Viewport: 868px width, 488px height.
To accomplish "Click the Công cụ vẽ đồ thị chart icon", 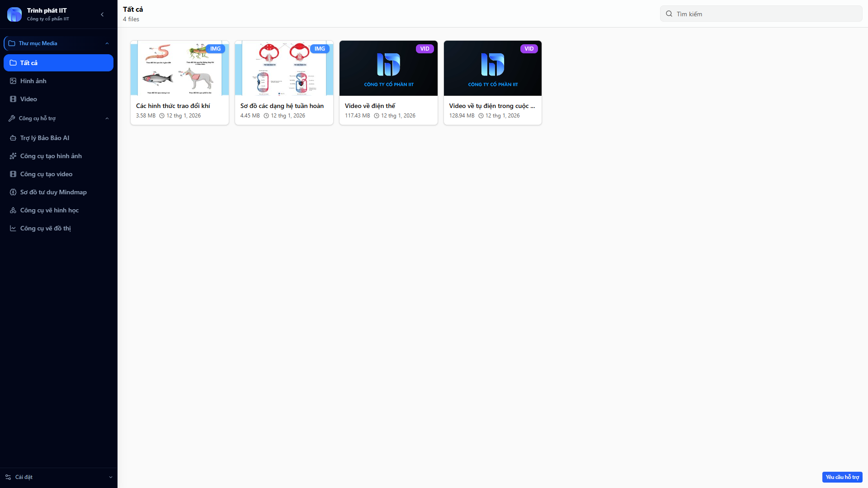I will (x=13, y=228).
